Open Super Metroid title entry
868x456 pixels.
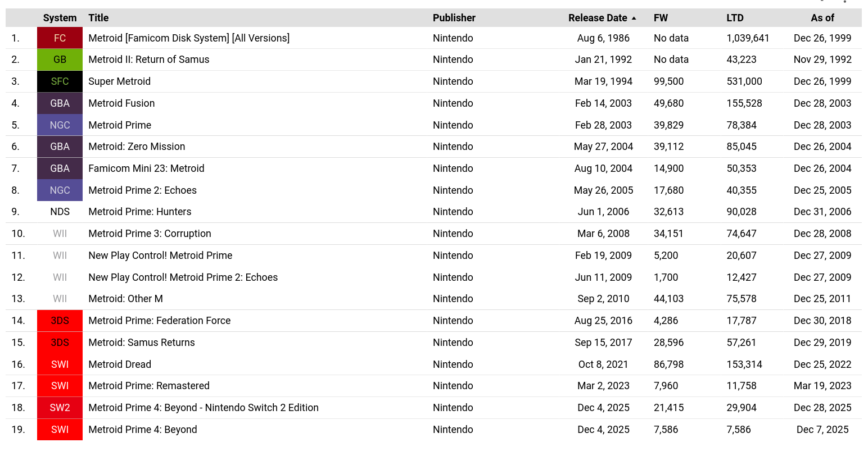[x=119, y=81]
